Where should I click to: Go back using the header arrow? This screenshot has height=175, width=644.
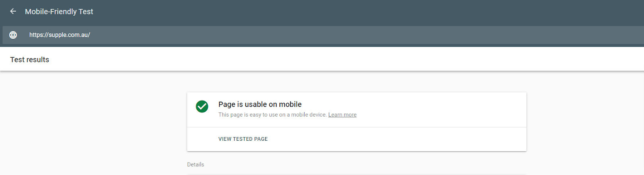pyautogui.click(x=13, y=11)
